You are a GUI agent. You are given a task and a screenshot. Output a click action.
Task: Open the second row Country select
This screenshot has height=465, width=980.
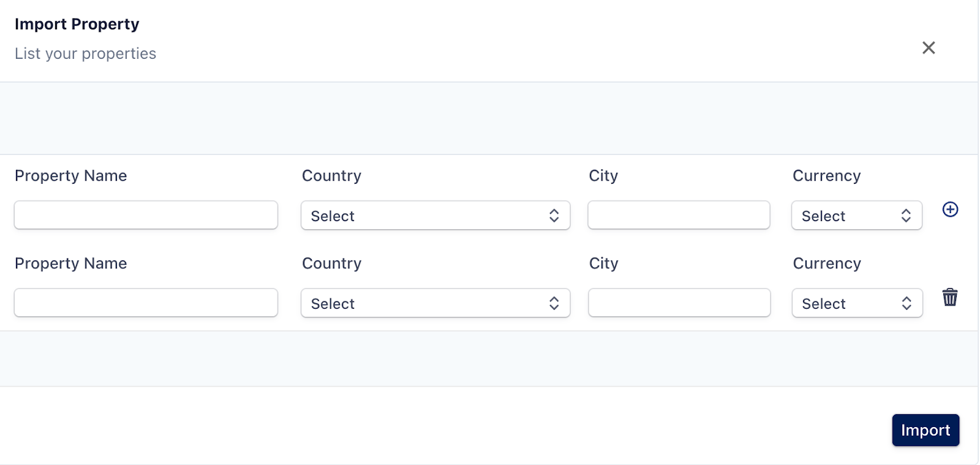coord(435,303)
